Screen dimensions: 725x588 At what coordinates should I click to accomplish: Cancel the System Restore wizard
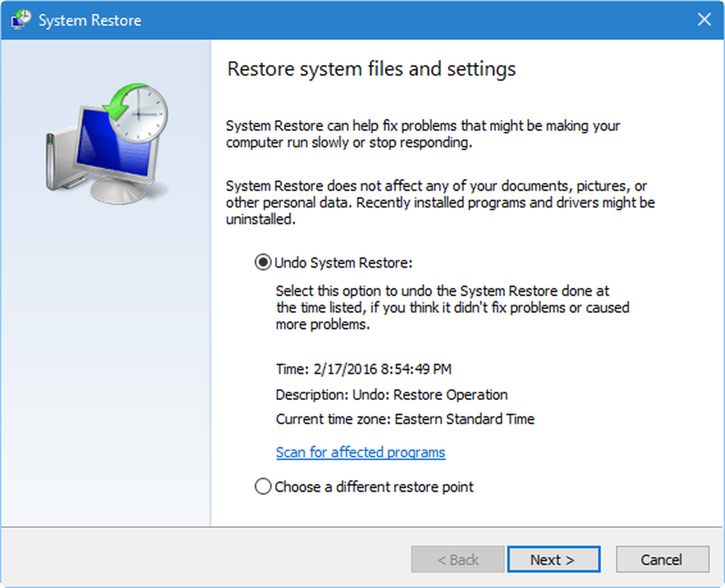662,559
